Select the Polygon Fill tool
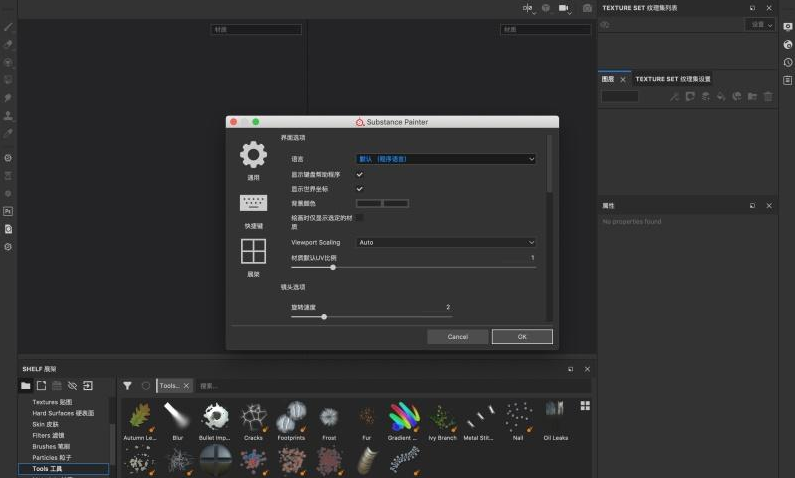This screenshot has height=478, width=795. pos(8,80)
